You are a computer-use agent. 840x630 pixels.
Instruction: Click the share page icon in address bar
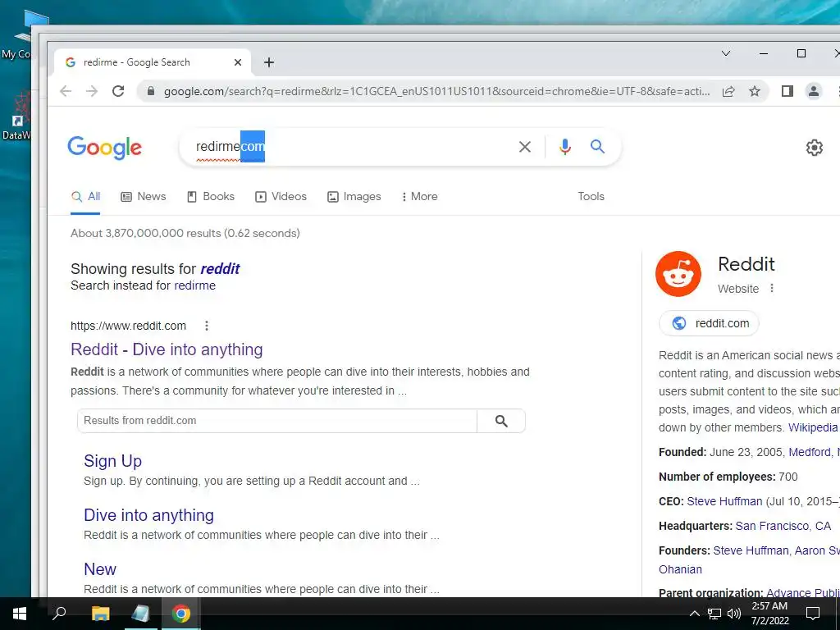pos(728,91)
